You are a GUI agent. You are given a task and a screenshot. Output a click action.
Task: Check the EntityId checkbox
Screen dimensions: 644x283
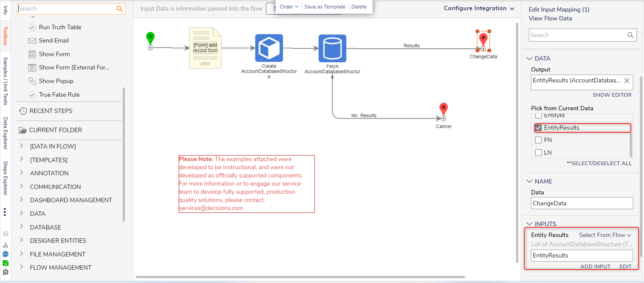click(538, 116)
